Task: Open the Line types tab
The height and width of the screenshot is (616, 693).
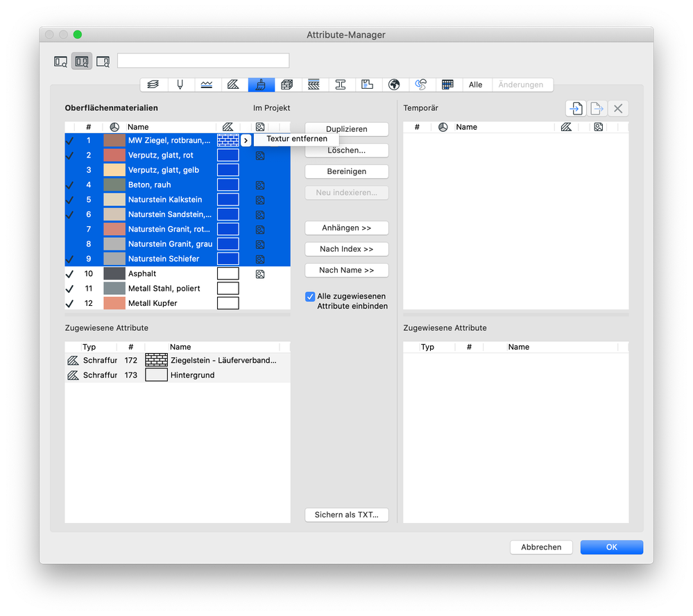Action: (207, 85)
